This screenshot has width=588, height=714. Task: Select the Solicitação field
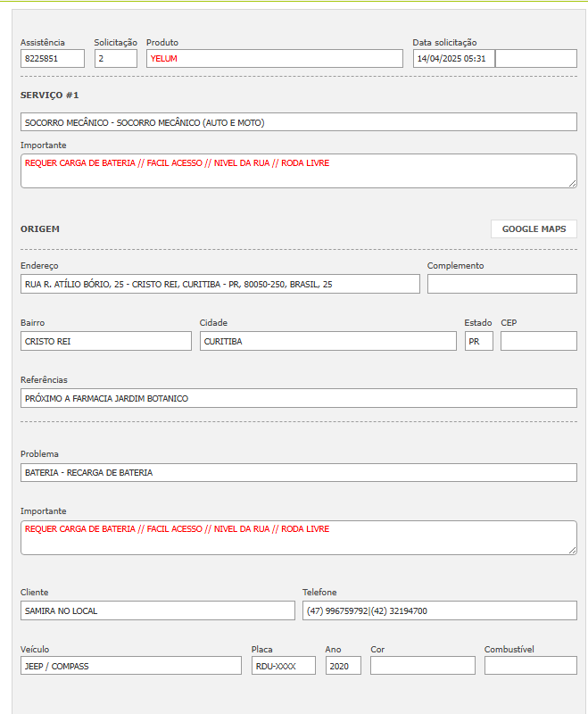[x=116, y=59]
